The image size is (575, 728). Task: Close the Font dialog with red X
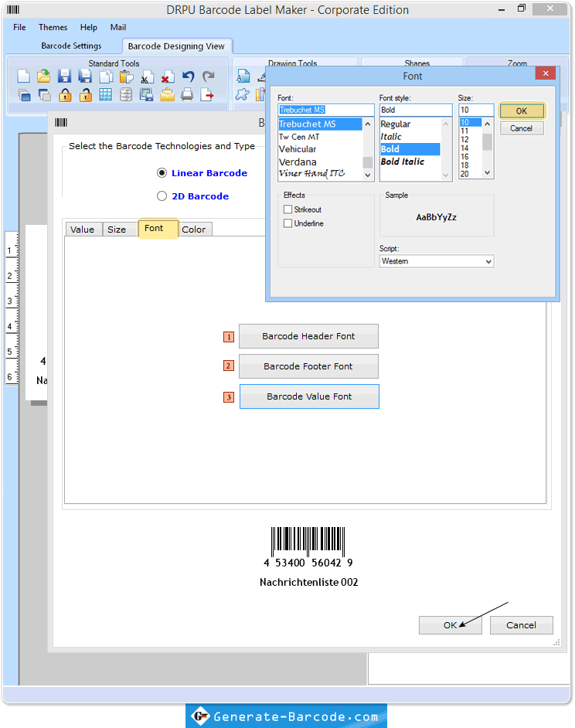pos(546,73)
